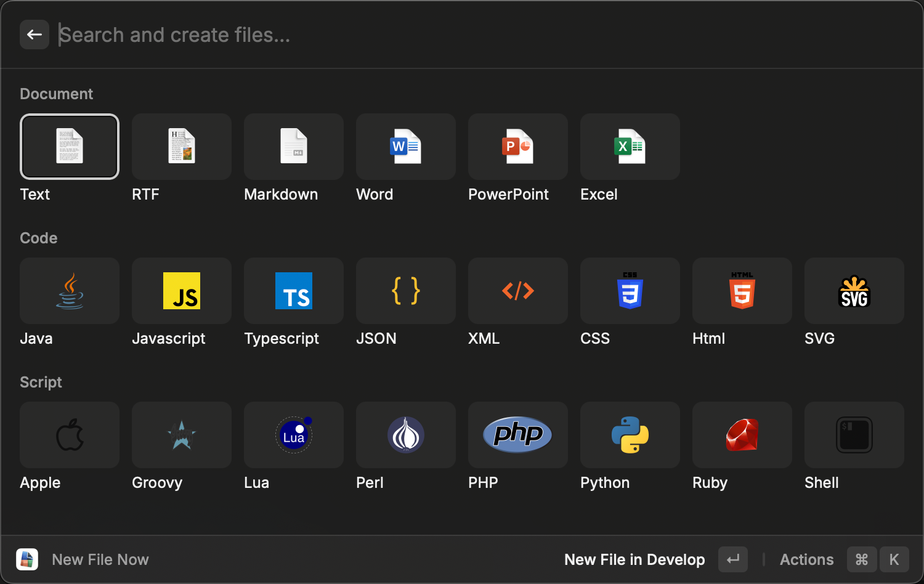
Task: Click the Return key action button
Action: pyautogui.click(x=733, y=559)
